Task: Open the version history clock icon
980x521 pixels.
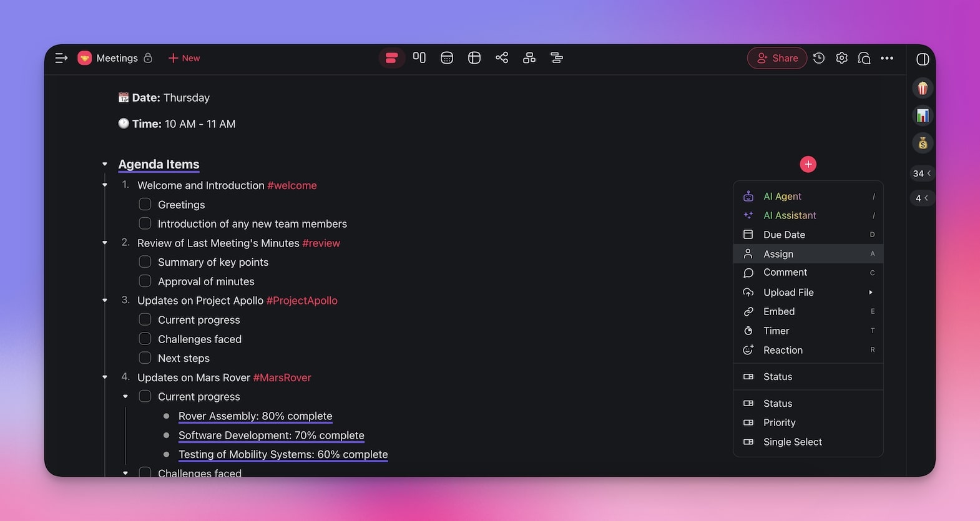Action: [819, 58]
